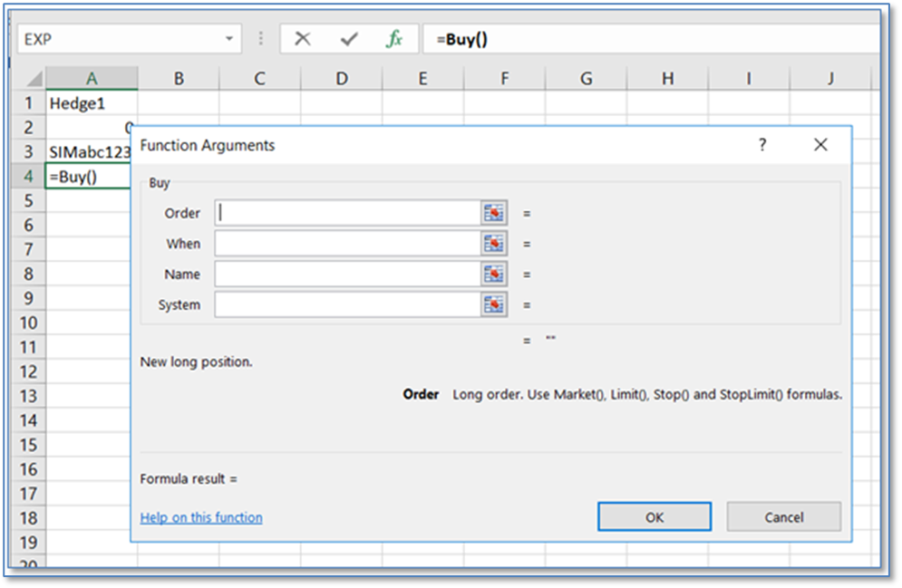Image resolution: width=902 pixels, height=588 pixels.
Task: Click the Select All corner triangle
Action: pos(33,79)
